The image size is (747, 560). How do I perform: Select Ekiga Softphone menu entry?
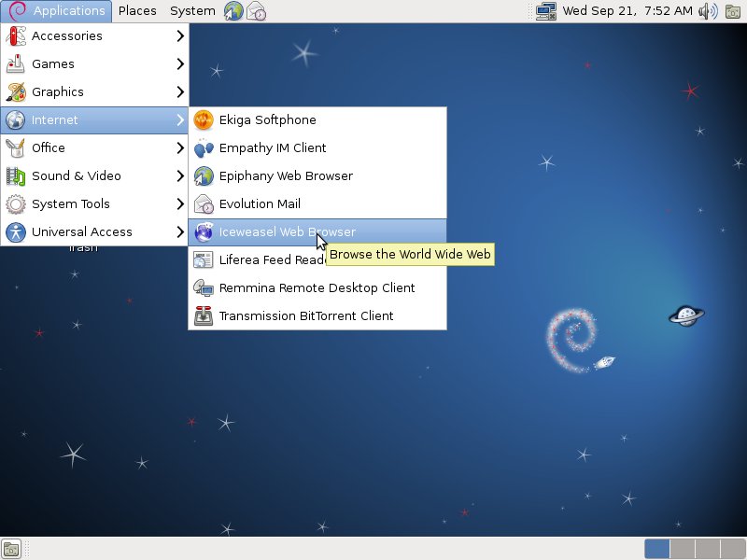(317, 120)
